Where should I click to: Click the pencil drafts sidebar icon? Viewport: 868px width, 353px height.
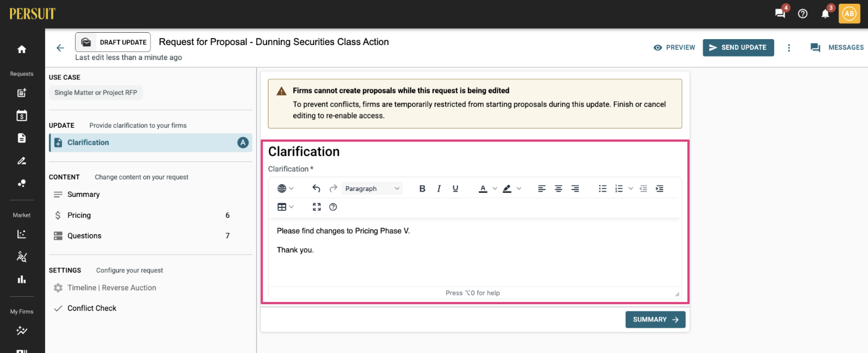pyautogui.click(x=21, y=160)
